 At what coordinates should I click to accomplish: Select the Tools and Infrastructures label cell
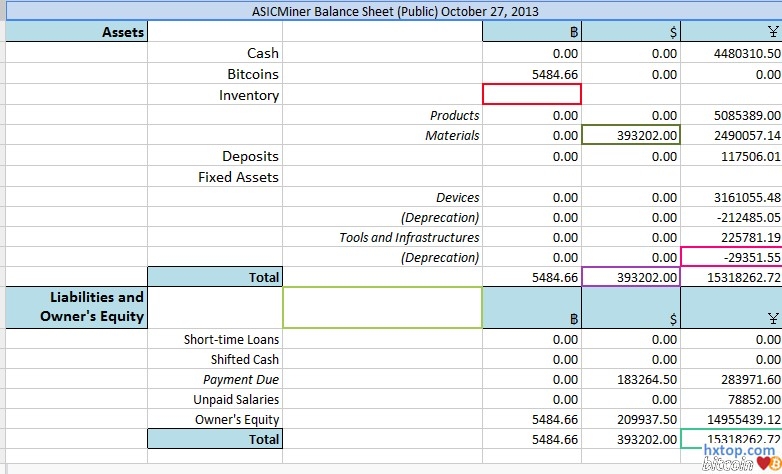(x=409, y=238)
